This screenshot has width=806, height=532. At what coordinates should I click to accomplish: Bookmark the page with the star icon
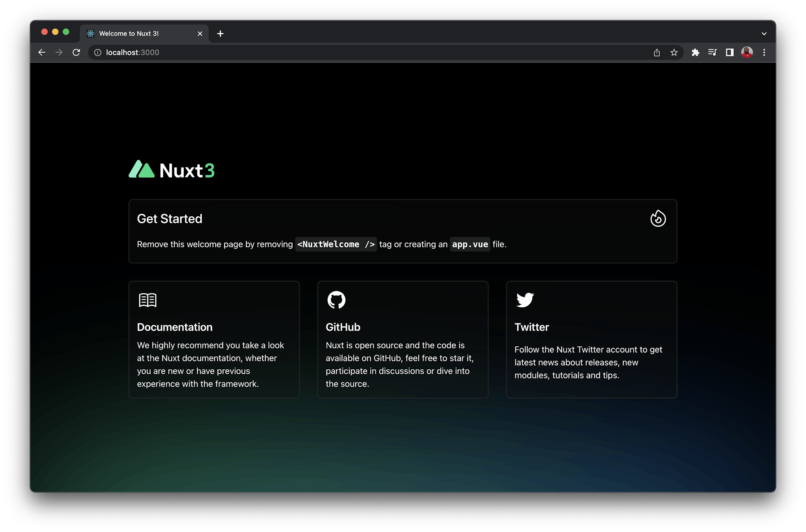[x=674, y=52]
